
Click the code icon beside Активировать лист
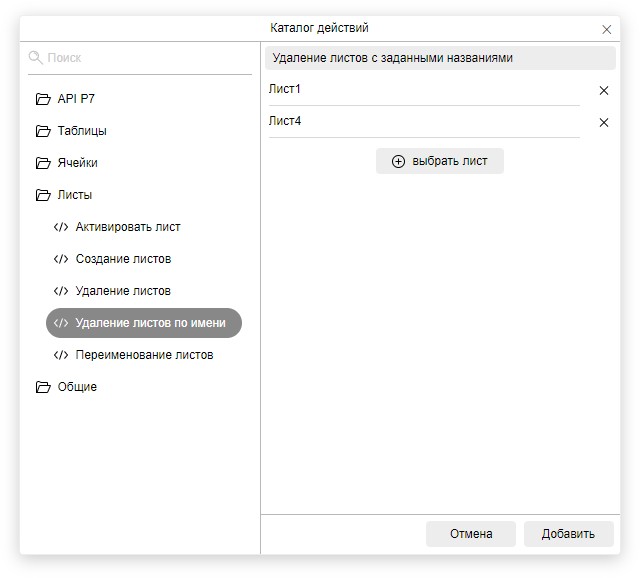coord(61,227)
